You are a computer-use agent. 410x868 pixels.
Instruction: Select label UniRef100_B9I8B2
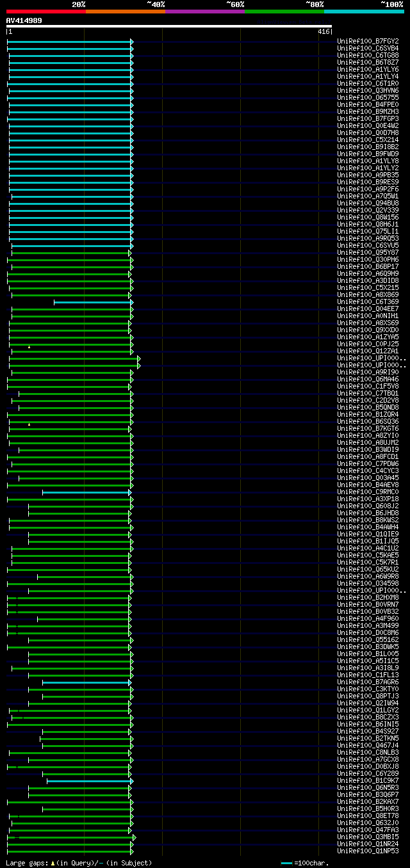coord(368,147)
